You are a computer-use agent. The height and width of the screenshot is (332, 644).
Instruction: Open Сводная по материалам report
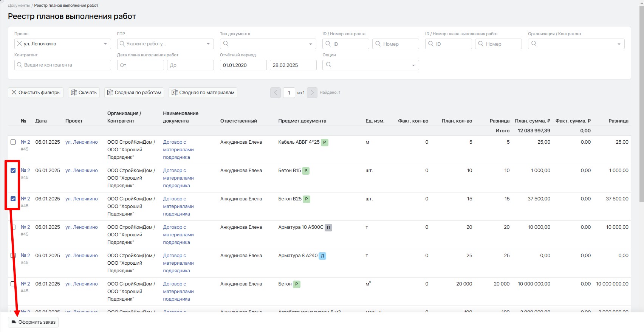pyautogui.click(x=203, y=93)
